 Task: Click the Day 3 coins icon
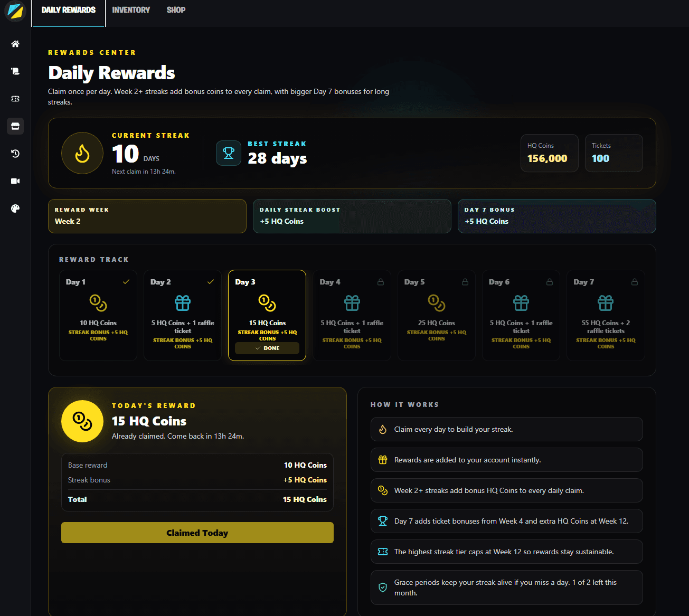(267, 303)
